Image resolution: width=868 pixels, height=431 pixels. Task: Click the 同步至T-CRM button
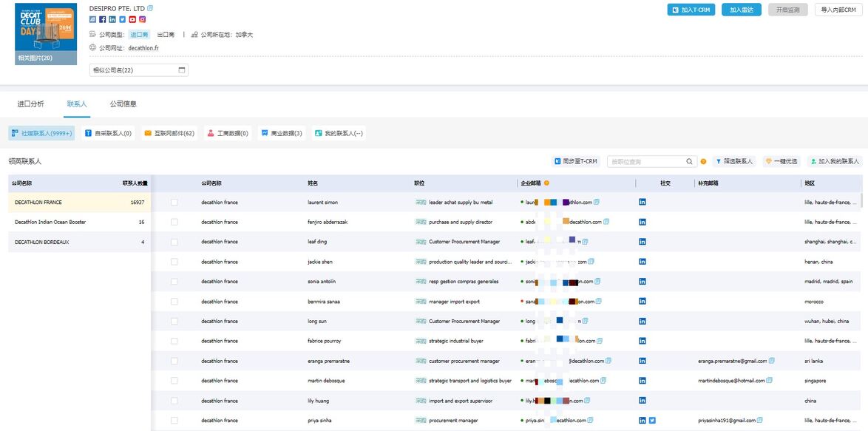coord(576,162)
